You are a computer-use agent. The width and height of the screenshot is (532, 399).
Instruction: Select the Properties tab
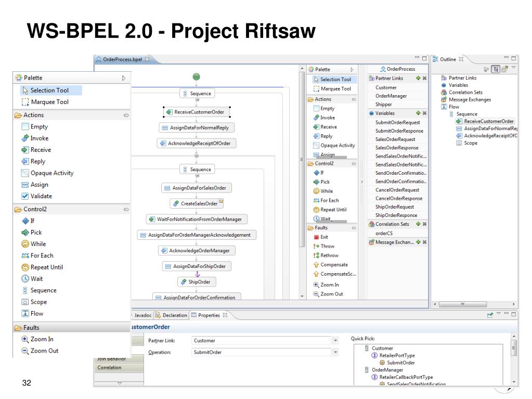point(209,315)
